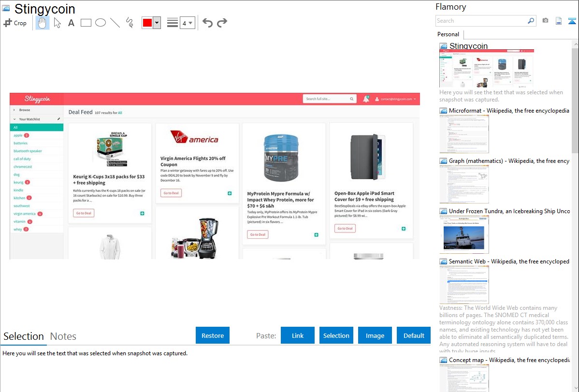Open the Stingycoin snapshot thumbnail in sidebar

coord(486,69)
